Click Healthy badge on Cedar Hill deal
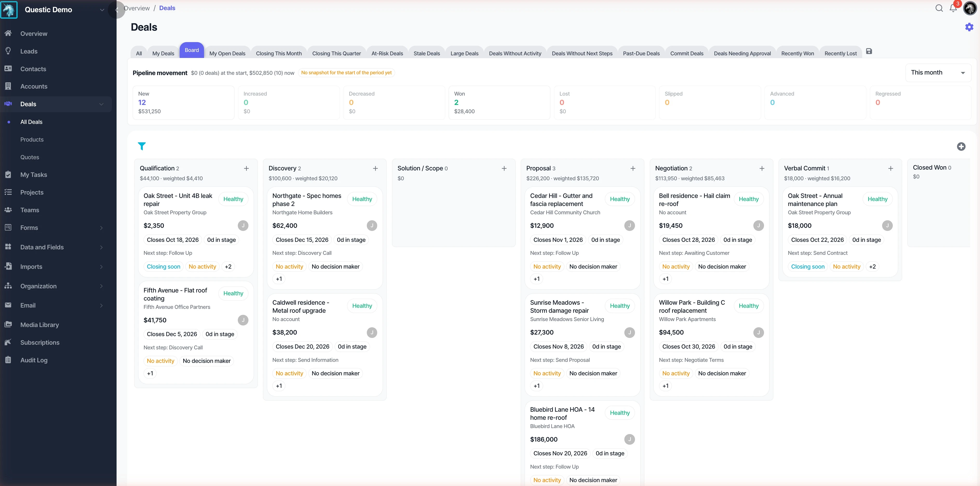 [620, 199]
